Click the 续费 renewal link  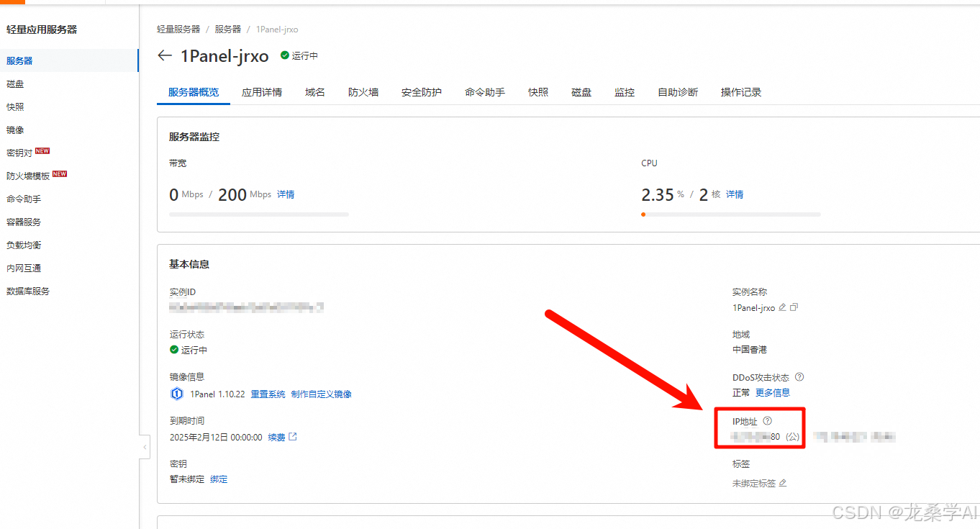tap(276, 437)
